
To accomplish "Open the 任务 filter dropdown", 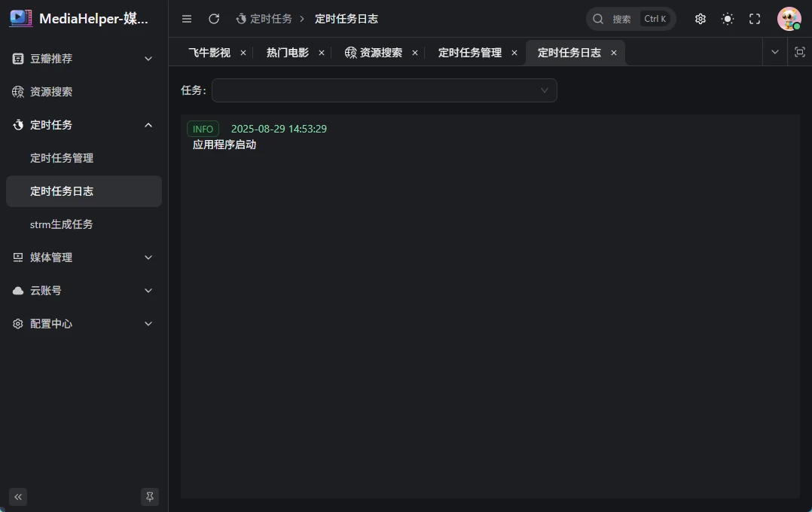I will [x=384, y=90].
